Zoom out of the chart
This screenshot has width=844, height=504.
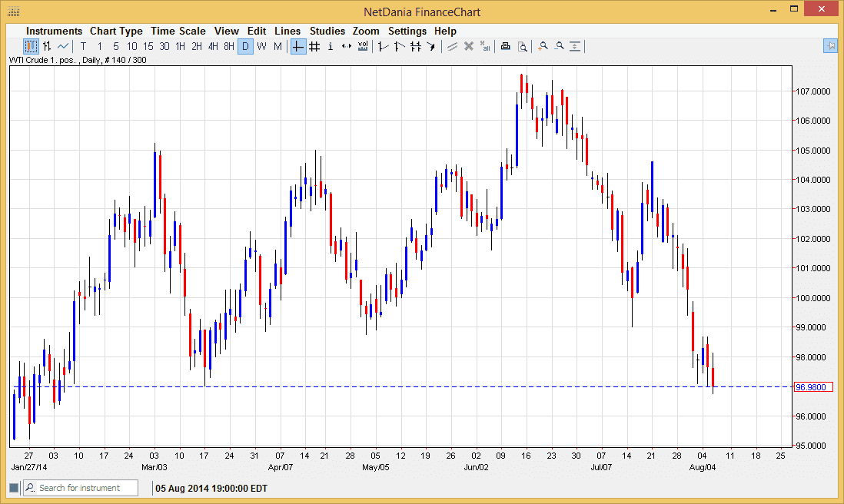(x=560, y=46)
